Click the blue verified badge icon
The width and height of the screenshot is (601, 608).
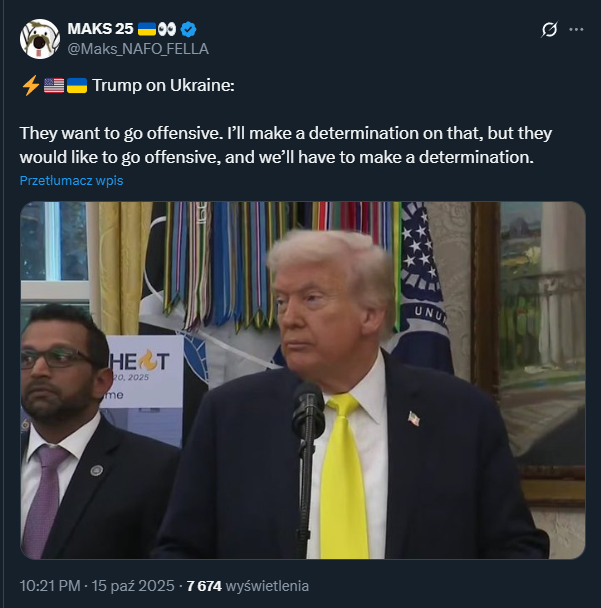click(x=188, y=29)
